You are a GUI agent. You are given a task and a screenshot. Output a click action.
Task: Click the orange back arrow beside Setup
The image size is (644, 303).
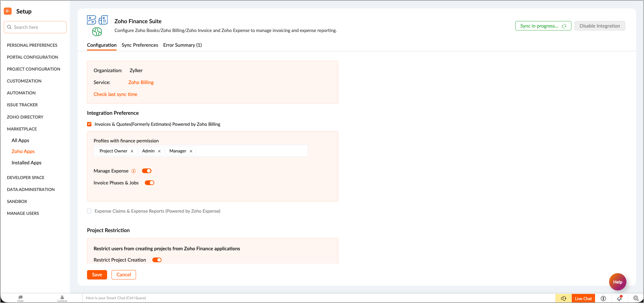coord(8,11)
